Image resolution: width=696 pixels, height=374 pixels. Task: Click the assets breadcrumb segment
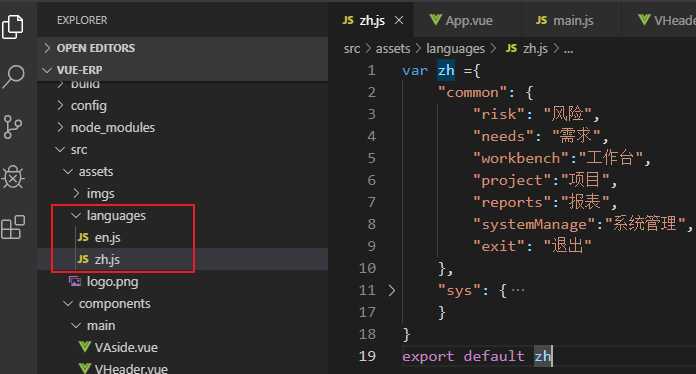(x=393, y=49)
